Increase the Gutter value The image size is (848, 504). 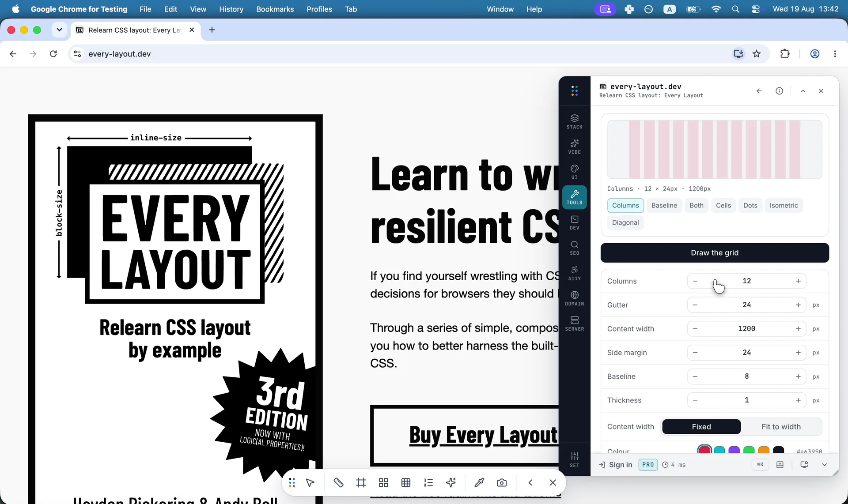tap(798, 305)
